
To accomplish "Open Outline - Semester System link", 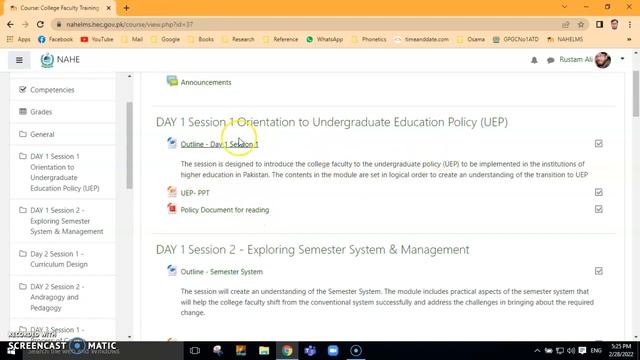I will pos(222,272).
